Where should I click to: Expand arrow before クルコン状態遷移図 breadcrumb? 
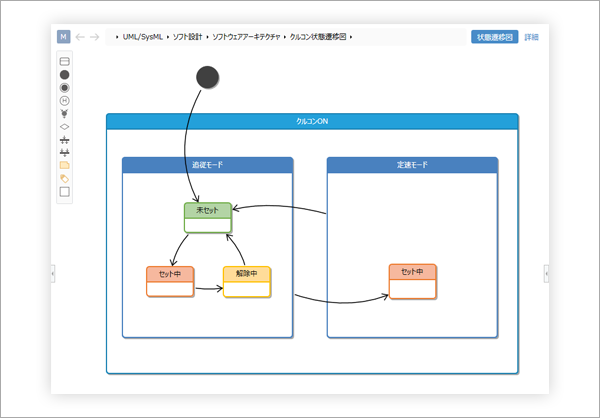(x=285, y=37)
